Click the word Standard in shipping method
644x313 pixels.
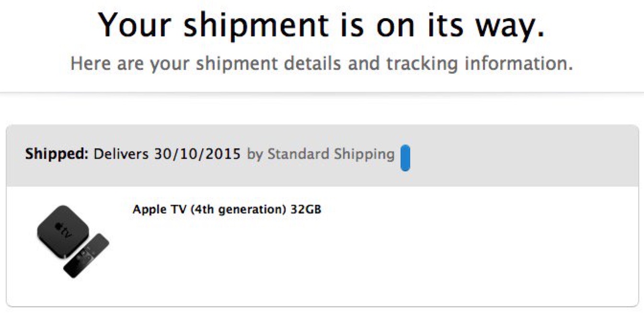[298, 154]
